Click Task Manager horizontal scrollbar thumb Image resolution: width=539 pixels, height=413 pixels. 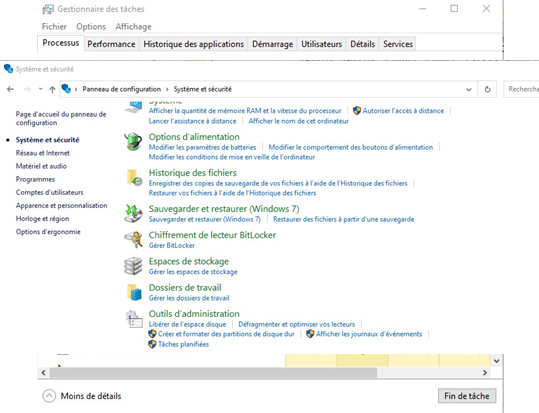(213, 373)
